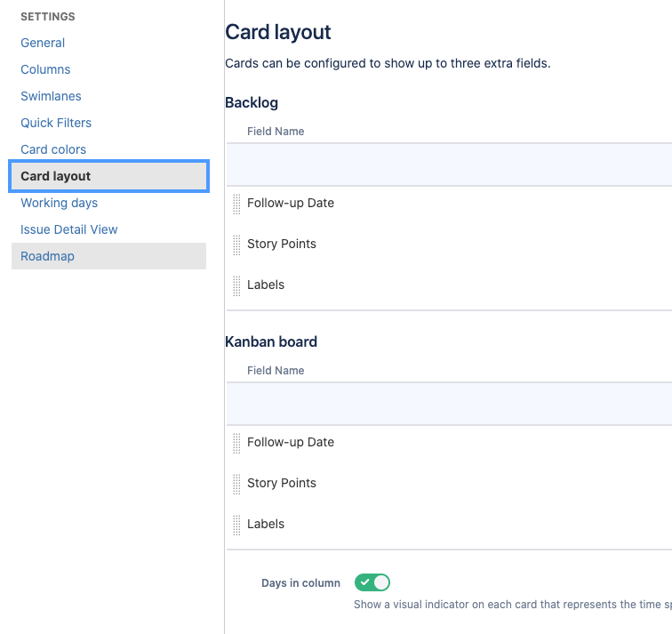Open Card colors settings
Screen dimensions: 672x634
click(x=53, y=149)
